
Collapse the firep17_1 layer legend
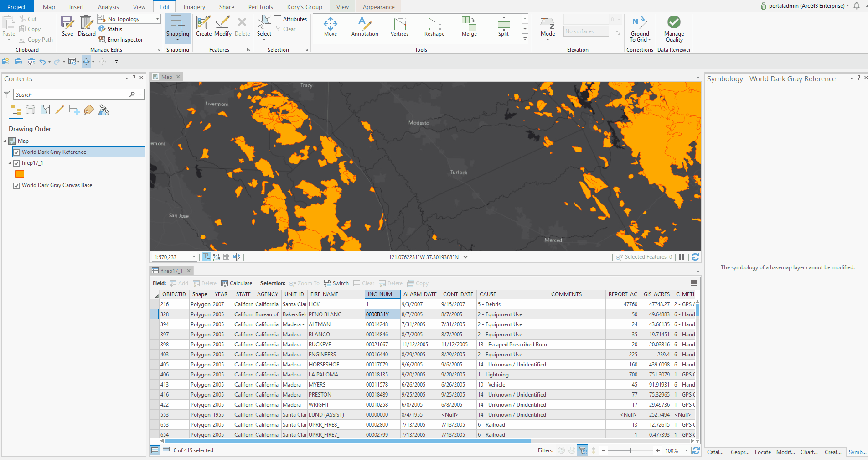click(x=10, y=163)
